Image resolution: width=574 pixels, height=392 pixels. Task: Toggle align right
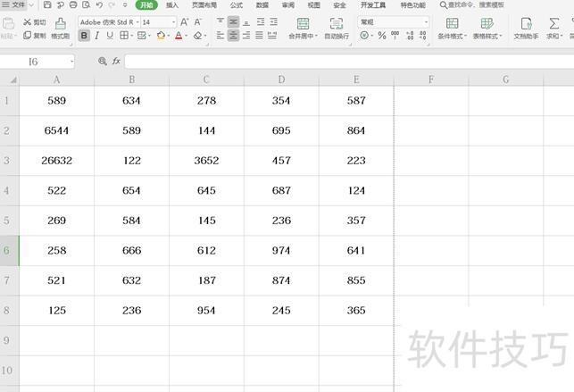coord(246,36)
